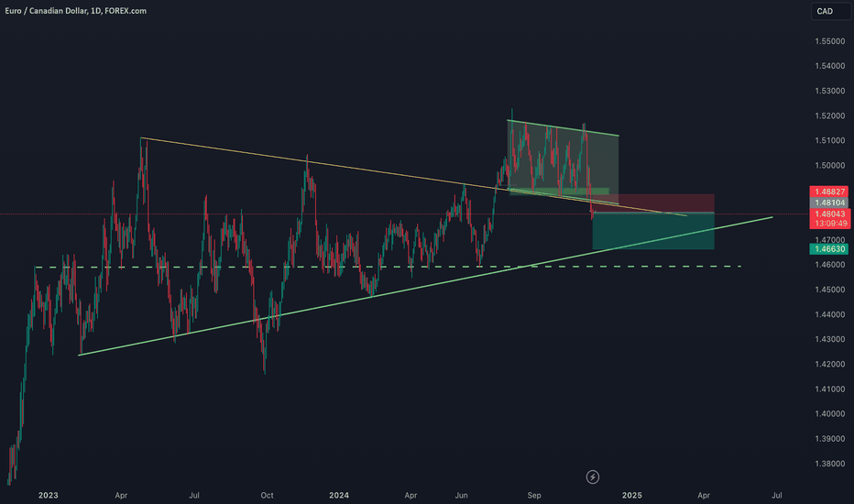854x504 pixels.
Task: Select the red 1.48827 stop price tag
Action: pyautogui.click(x=830, y=192)
